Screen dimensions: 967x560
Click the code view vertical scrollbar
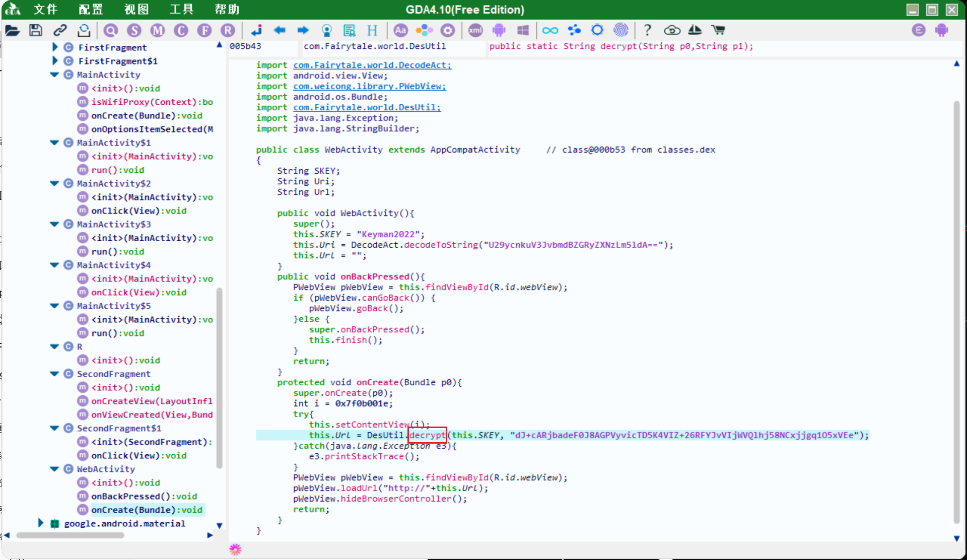click(x=956, y=312)
